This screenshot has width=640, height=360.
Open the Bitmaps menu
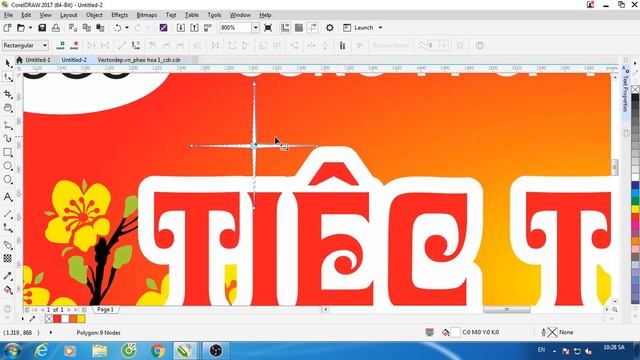[x=147, y=15]
